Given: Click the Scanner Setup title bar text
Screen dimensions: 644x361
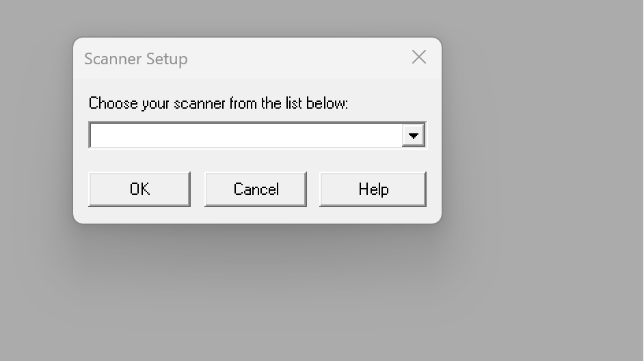Looking at the screenshot, I should (135, 59).
